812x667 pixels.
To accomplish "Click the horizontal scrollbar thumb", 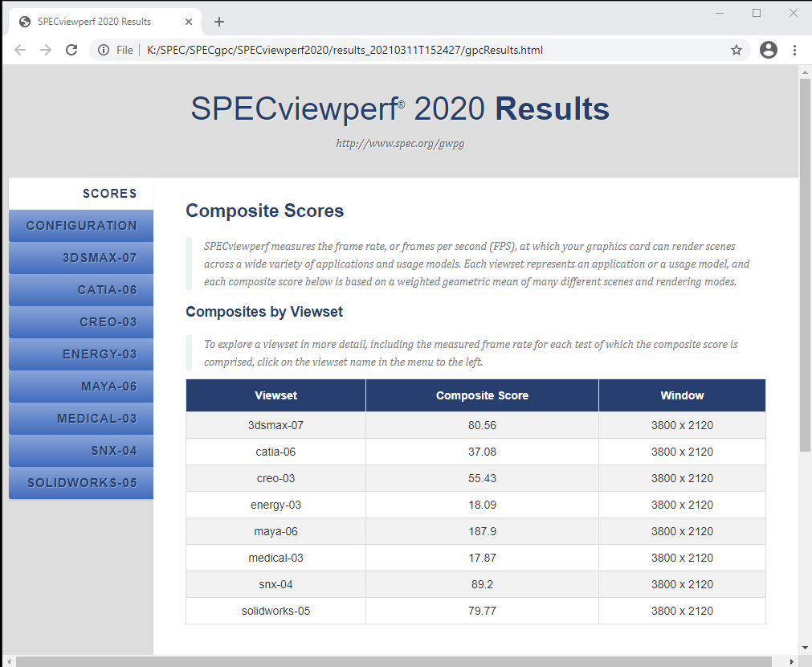I will [x=394, y=662].
